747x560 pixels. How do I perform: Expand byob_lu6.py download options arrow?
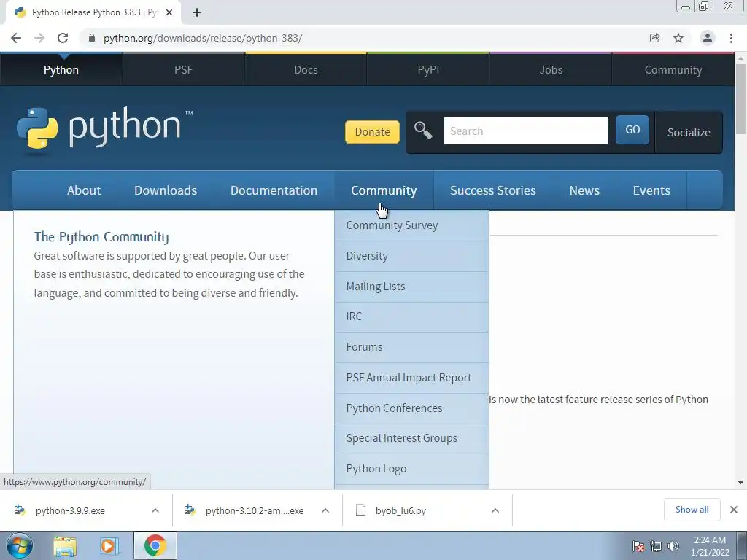[x=495, y=510]
